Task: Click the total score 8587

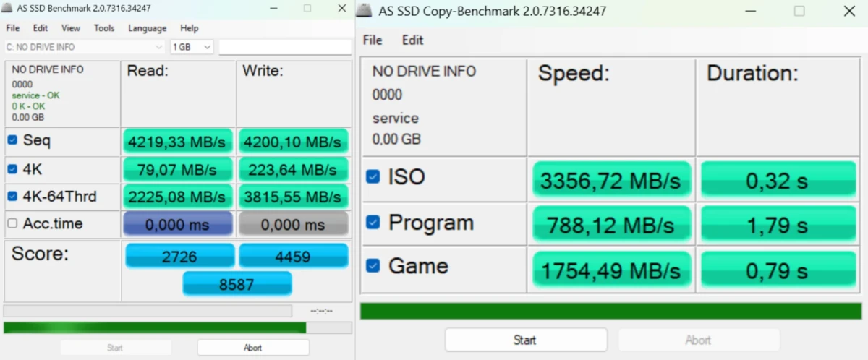Action: click(x=237, y=284)
